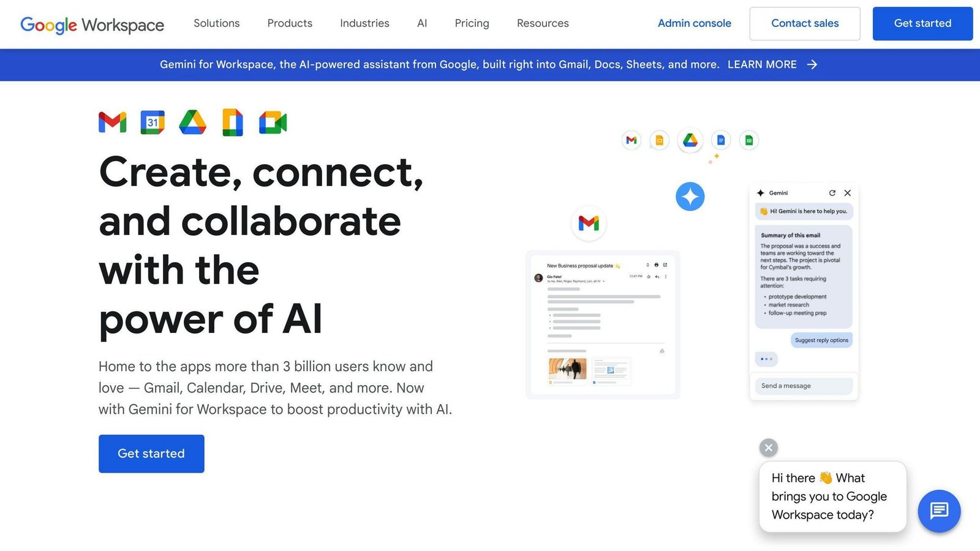Viewport: 980px width, 551px height.
Task: Click the 'market research' bullet
Action: [789, 305]
